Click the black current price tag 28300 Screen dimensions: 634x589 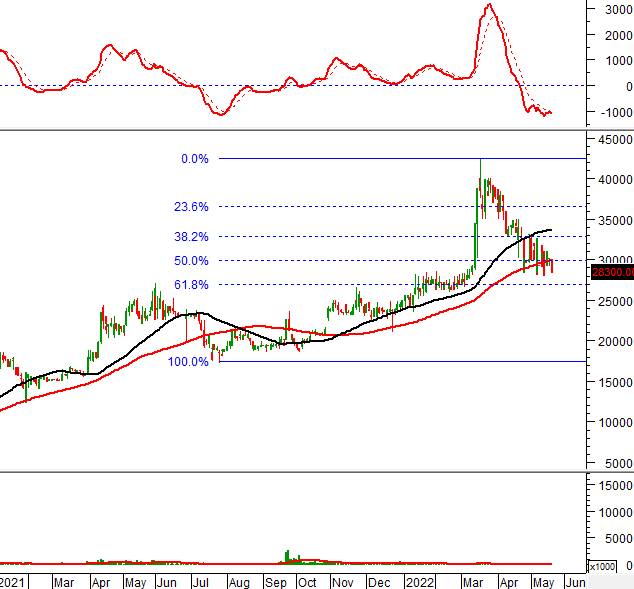click(611, 271)
